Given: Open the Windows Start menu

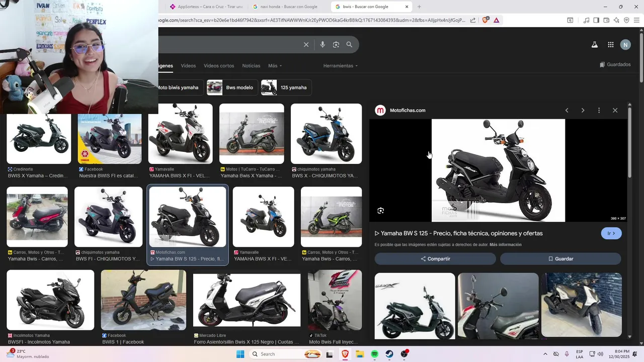Looking at the screenshot, I should click(x=240, y=354).
